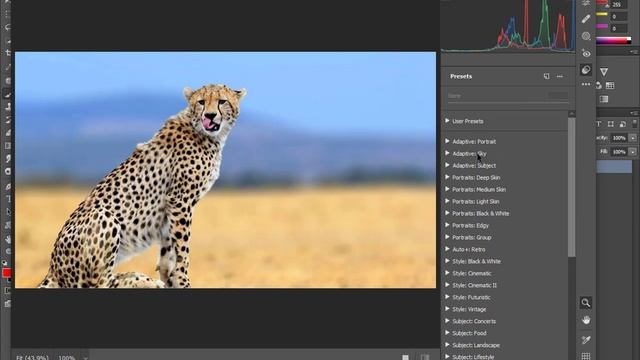This screenshot has height=360, width=640.
Task: Expand Portraits: Medium Skin group
Action: [x=447, y=189]
